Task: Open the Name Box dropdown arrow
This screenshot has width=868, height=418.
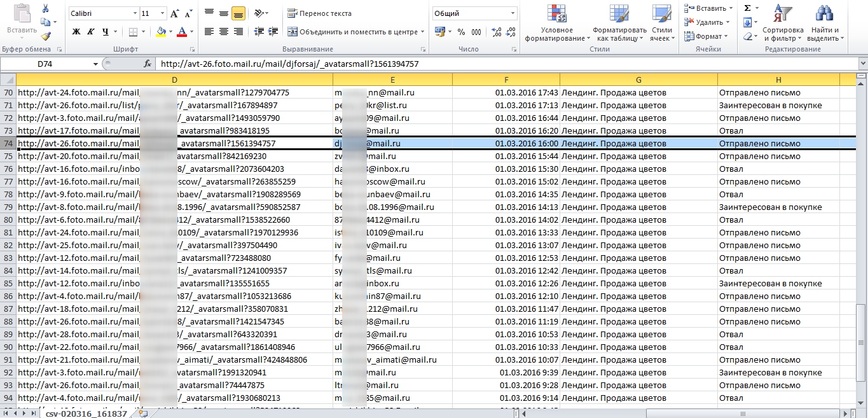Action: click(x=95, y=64)
